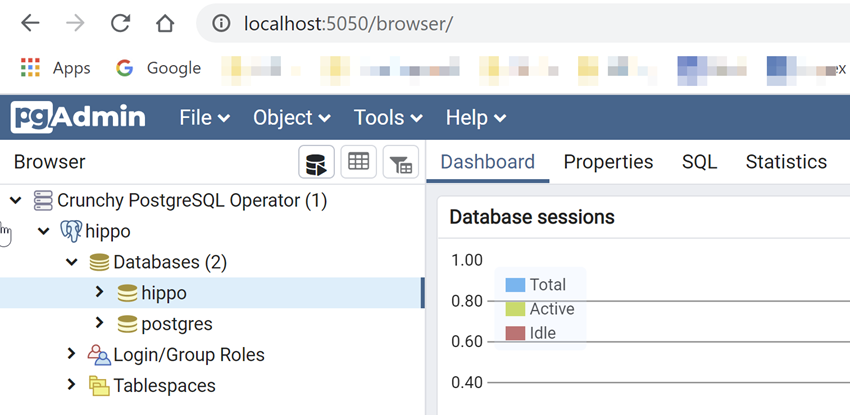850x415 pixels.
Task: Expand the Tablespaces node
Action: (x=71, y=385)
